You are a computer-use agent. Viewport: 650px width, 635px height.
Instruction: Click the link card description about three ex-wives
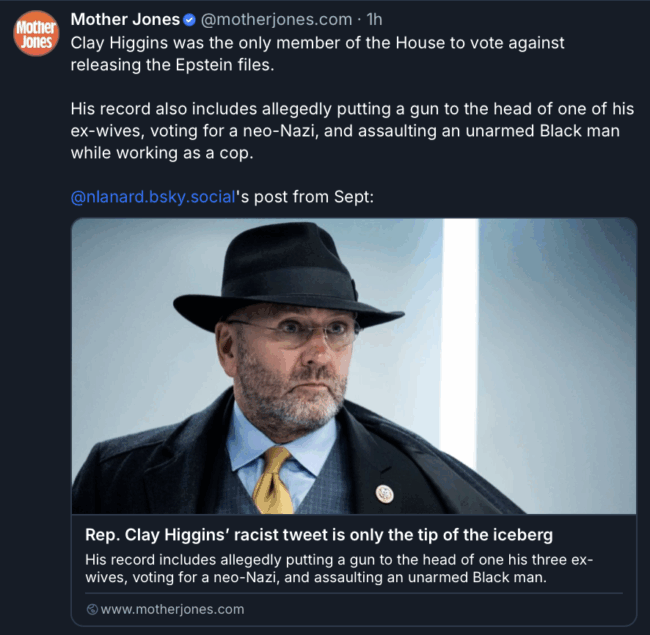point(339,568)
